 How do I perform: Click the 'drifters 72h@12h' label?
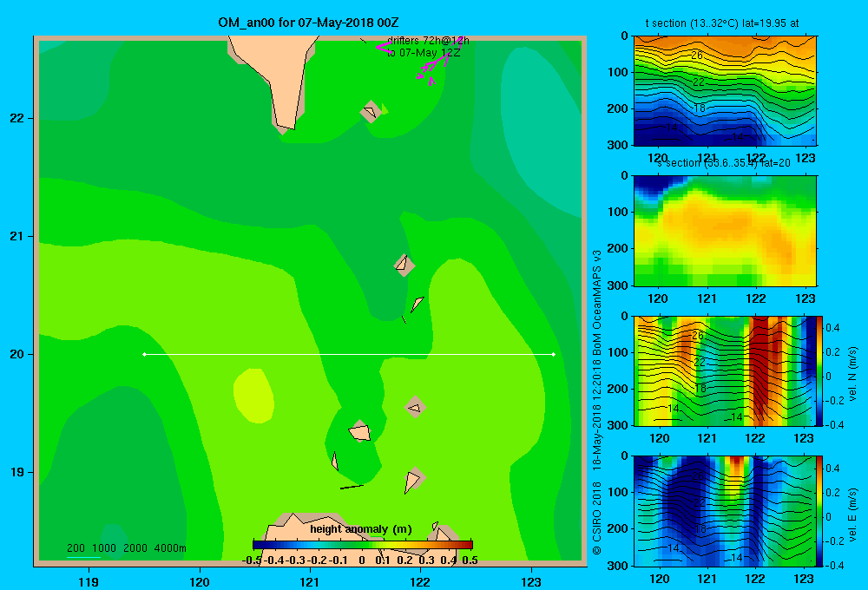coord(428,41)
